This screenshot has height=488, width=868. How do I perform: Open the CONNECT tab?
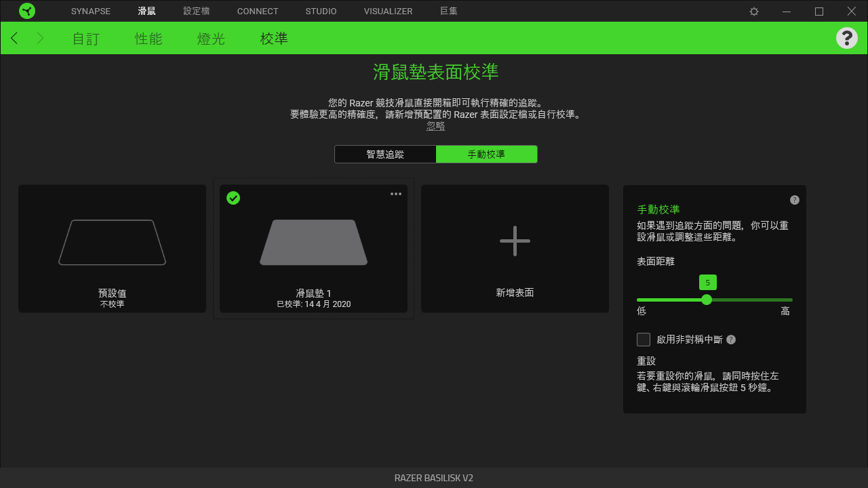point(258,12)
